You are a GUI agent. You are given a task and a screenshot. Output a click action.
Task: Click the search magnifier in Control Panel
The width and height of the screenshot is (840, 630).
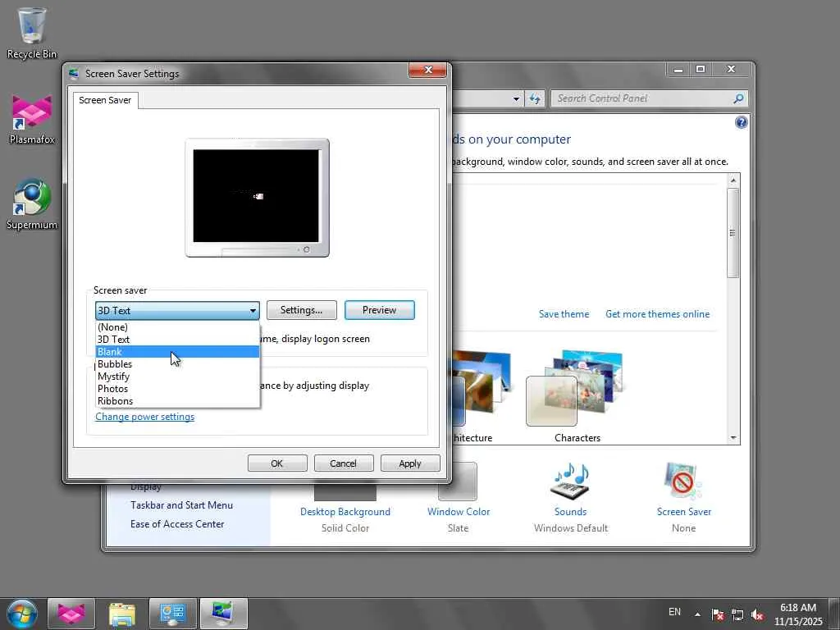(738, 98)
